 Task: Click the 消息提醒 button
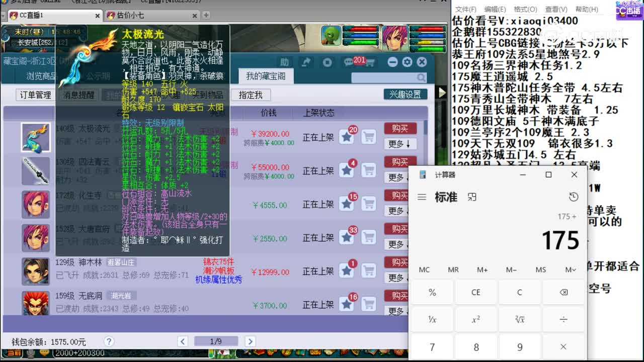click(x=78, y=95)
